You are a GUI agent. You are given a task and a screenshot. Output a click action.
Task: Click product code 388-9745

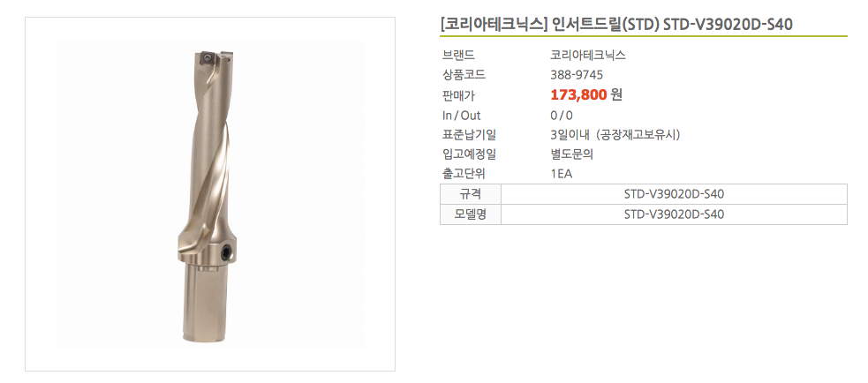point(577,75)
